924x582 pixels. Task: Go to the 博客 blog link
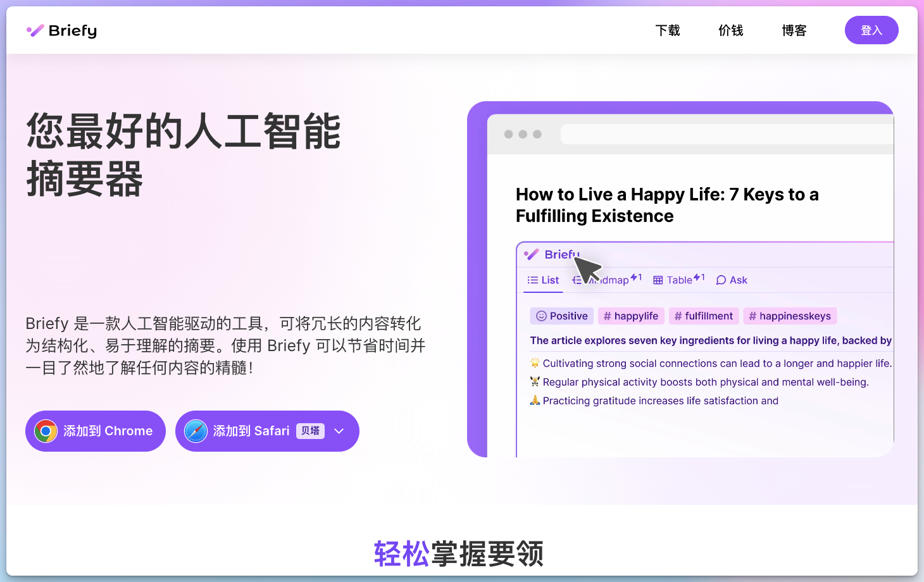pos(794,30)
